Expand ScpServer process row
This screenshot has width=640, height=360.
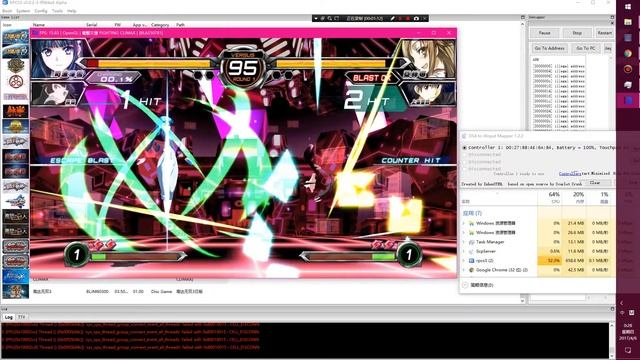pyautogui.click(x=464, y=251)
